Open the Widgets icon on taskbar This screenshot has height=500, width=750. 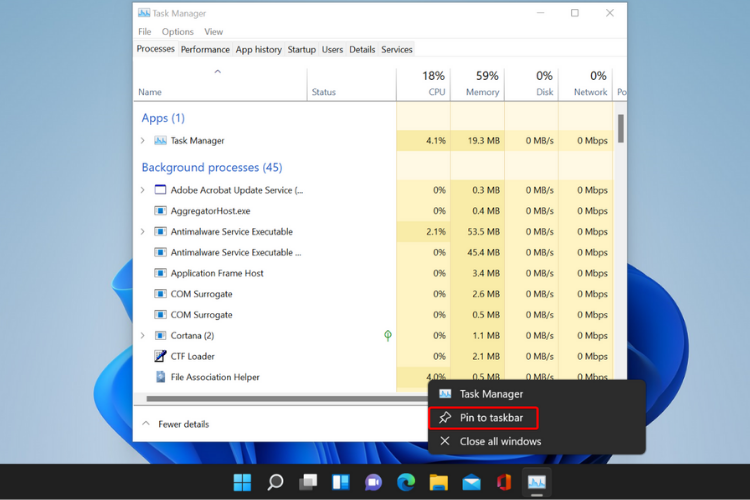[x=341, y=482]
